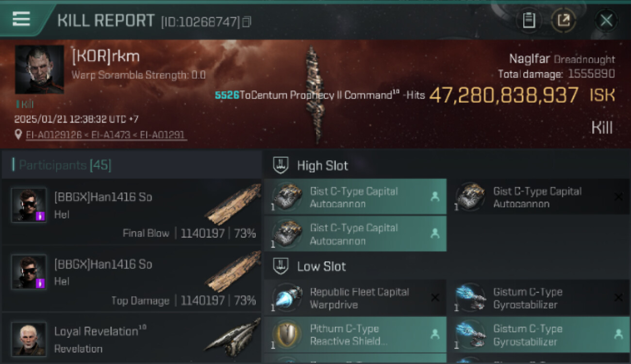
Task: Open the hamburger menu icon
Action: click(21, 18)
